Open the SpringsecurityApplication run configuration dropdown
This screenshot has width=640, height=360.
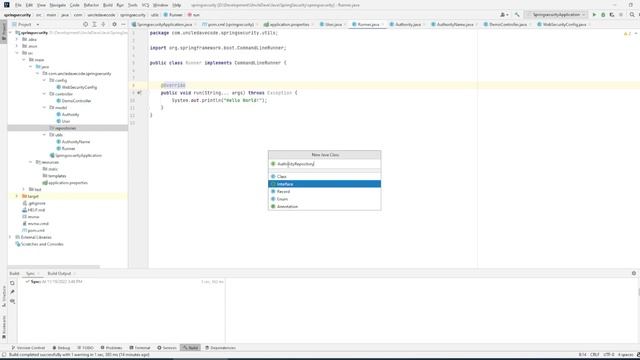click(556, 15)
